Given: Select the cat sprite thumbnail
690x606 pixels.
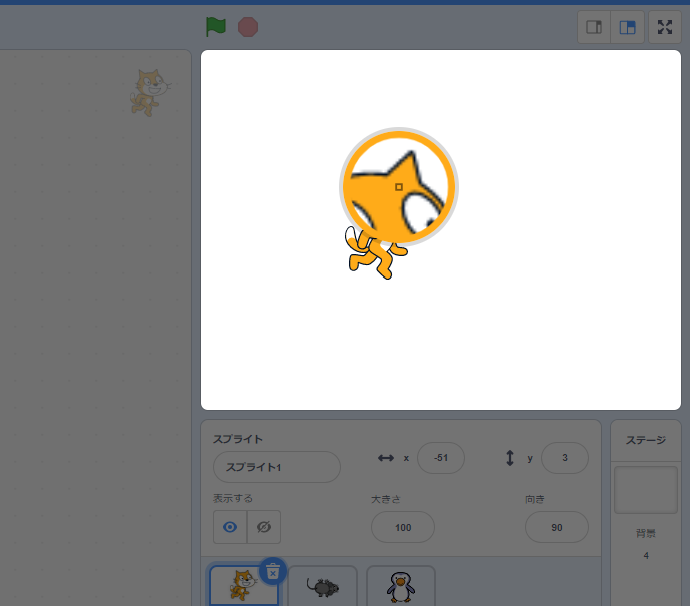Looking at the screenshot, I should tap(243, 585).
